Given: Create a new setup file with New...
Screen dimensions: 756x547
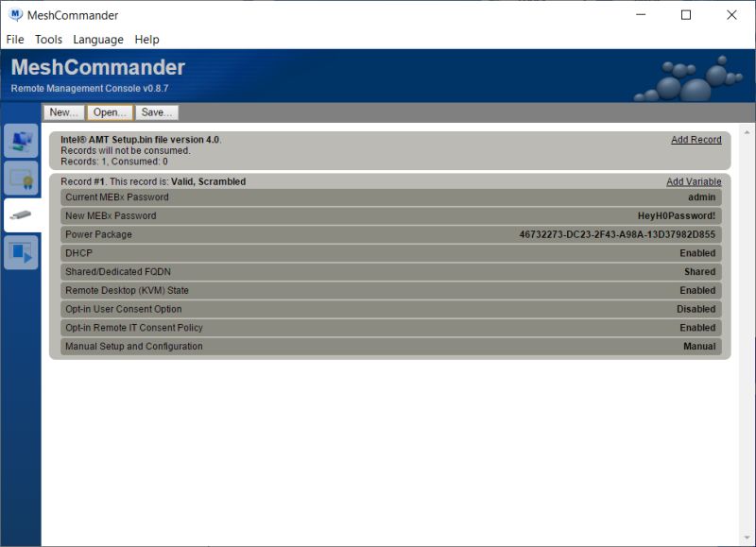Looking at the screenshot, I should click(x=62, y=111).
